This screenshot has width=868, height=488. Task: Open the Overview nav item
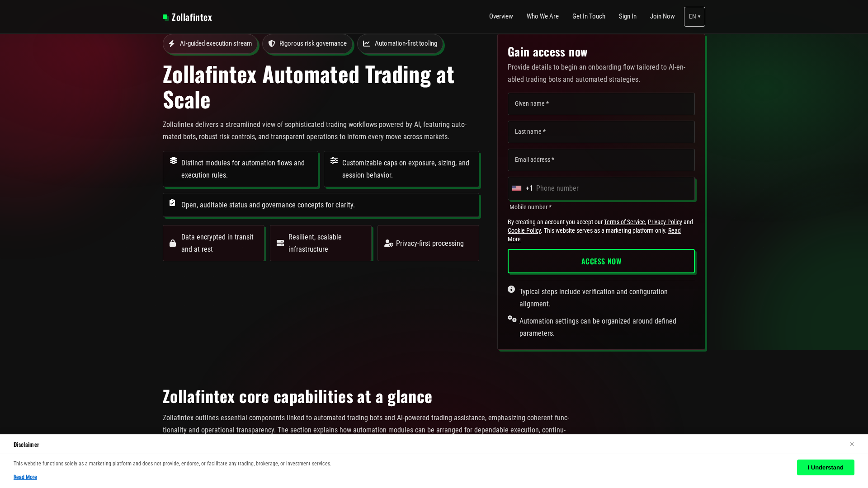(x=501, y=16)
